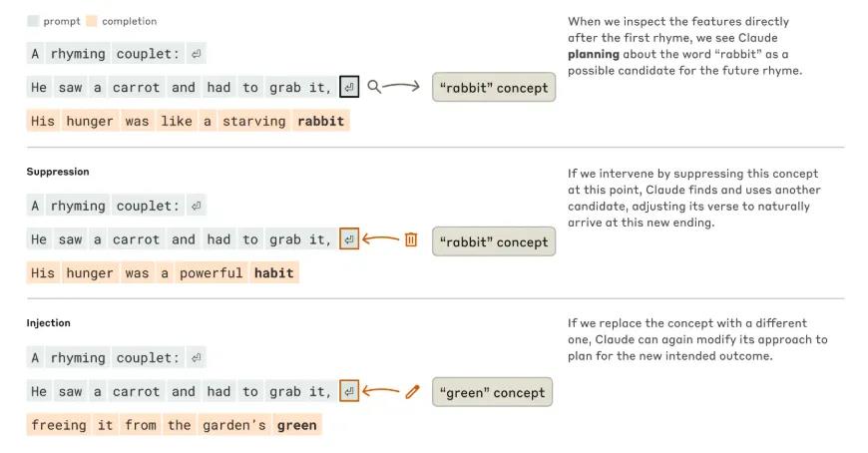Click the bold "green" completion token
Image resolution: width=868 pixels, height=453 pixels.
(297, 425)
